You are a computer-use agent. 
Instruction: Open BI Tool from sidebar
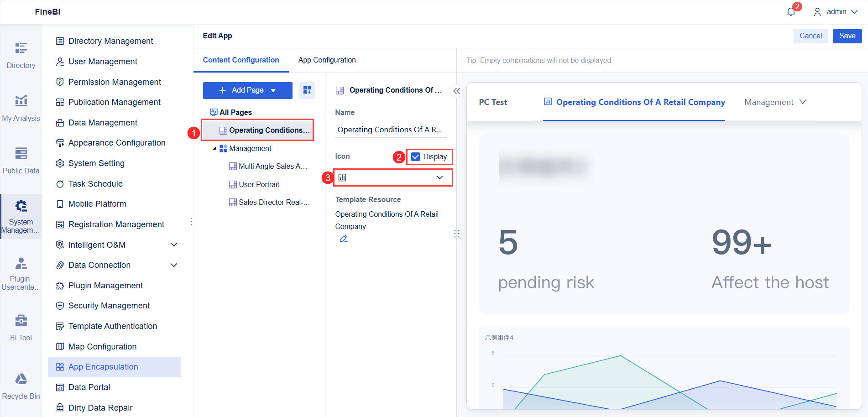[21, 328]
